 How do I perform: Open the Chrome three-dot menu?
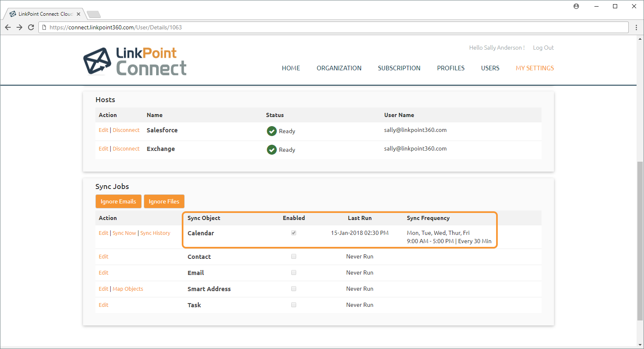[636, 27]
